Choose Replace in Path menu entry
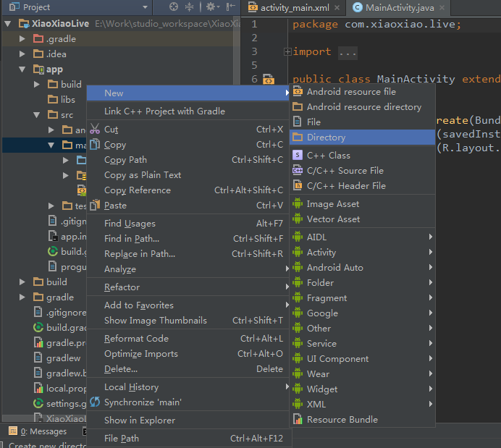The width and height of the screenshot is (501, 448). (x=188, y=254)
